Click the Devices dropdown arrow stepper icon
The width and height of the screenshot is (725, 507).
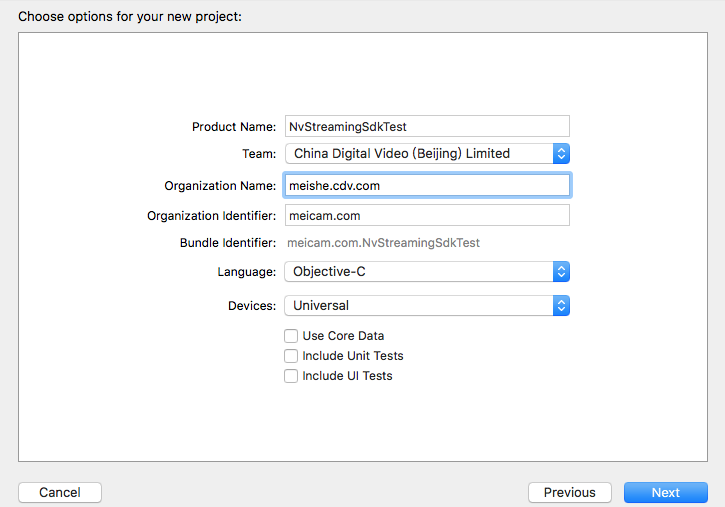coord(561,305)
